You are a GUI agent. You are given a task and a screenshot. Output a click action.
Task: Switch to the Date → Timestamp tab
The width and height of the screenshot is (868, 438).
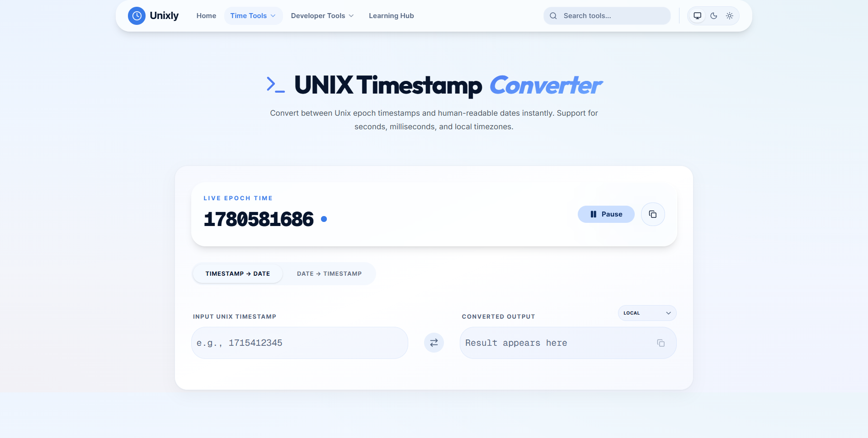click(x=329, y=274)
